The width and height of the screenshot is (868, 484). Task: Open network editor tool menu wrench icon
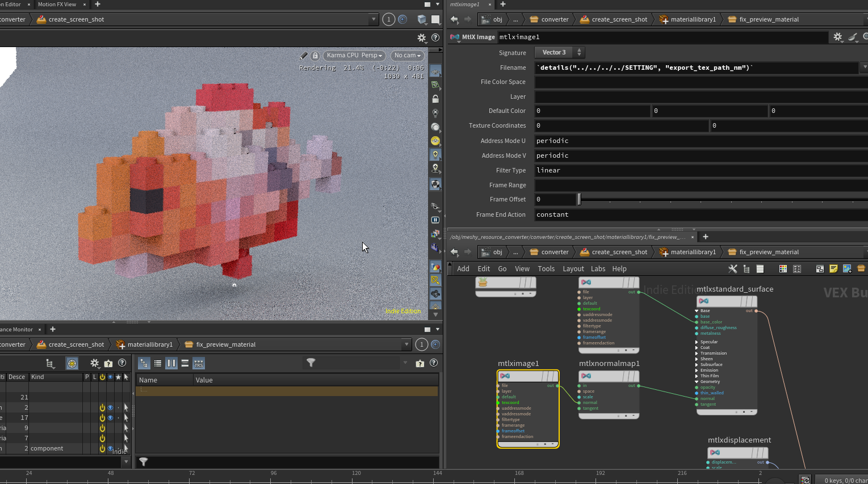(733, 269)
